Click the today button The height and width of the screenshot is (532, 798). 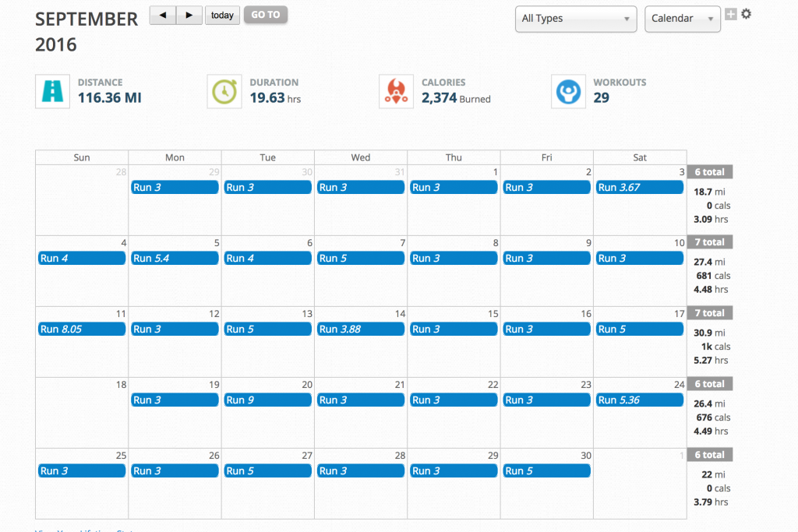pos(222,16)
